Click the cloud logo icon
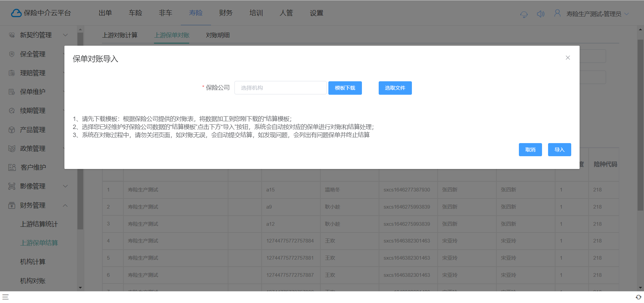 16,13
